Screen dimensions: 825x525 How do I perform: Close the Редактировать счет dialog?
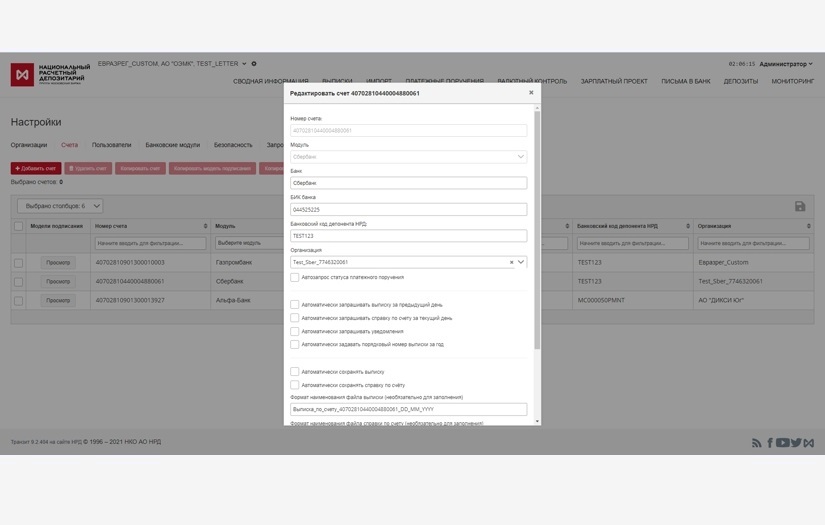point(531,93)
